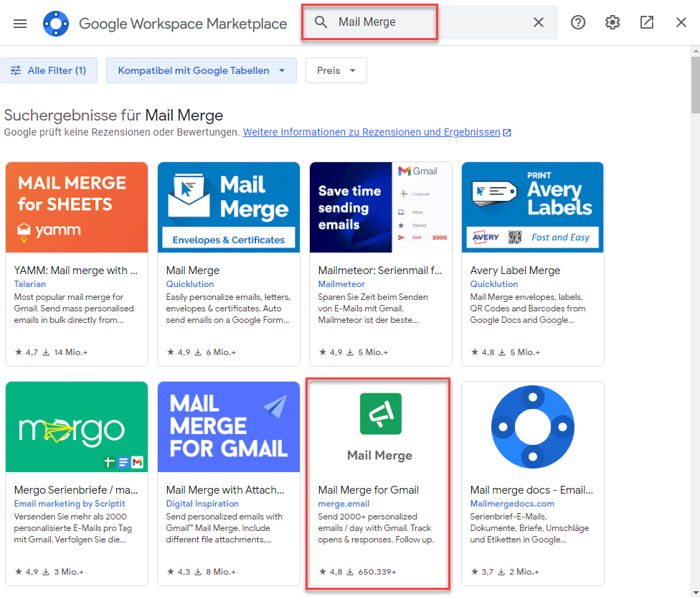700x597 pixels.
Task: Click description 'Serienbrief-E-Mails,' on docs card
Action: 509,517
